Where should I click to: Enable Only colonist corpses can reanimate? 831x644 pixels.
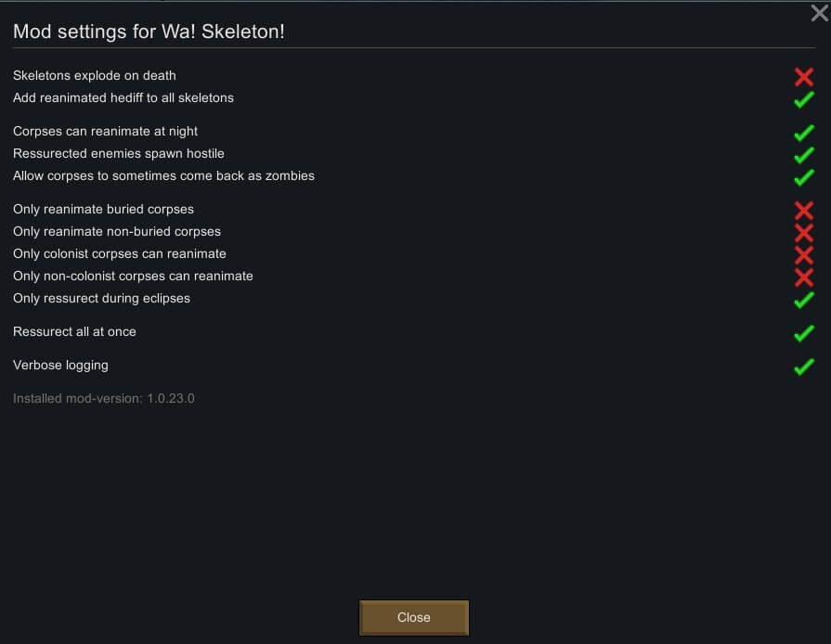(803, 254)
